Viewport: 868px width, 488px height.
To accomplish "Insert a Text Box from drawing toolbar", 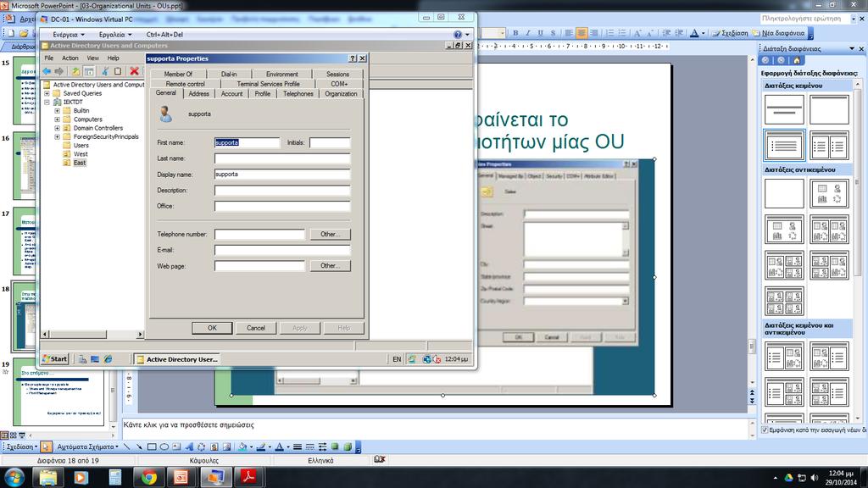I will point(176,446).
